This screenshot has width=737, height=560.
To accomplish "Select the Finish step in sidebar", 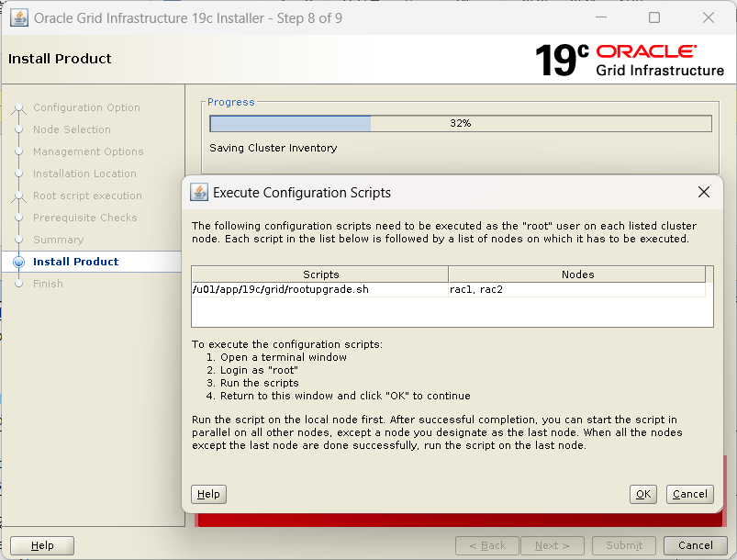I will (48, 284).
